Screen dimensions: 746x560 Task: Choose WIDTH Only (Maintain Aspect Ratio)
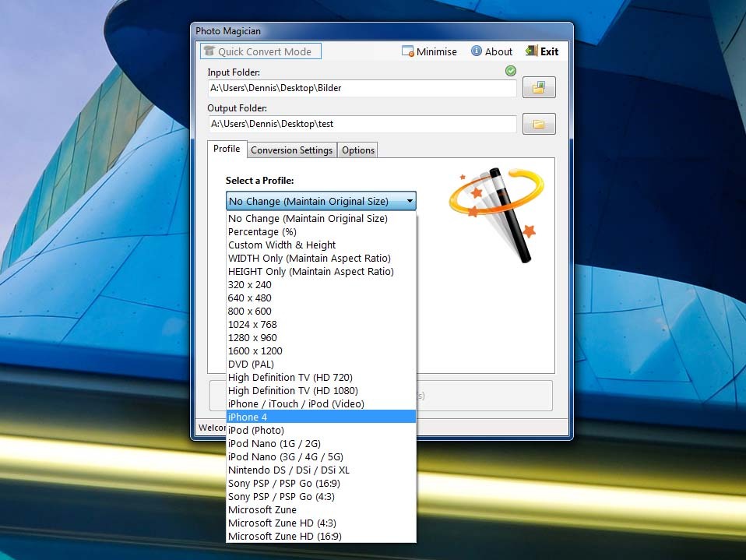[321, 259]
